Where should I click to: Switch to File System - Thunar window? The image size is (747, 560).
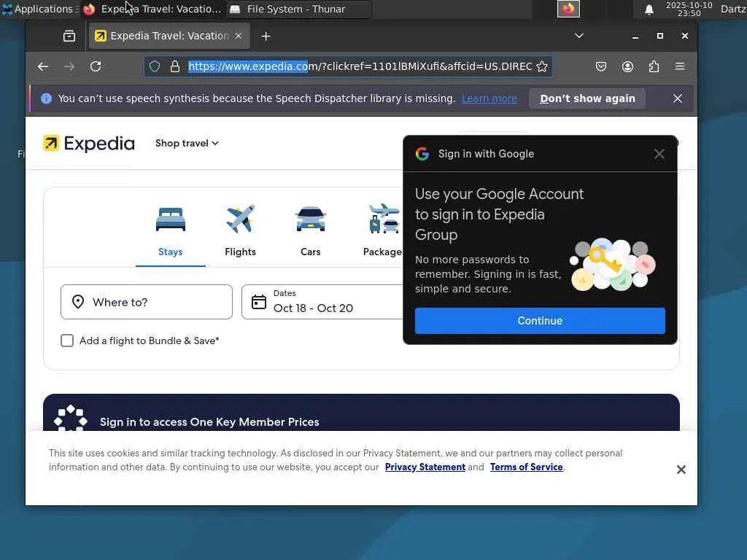[x=298, y=9]
